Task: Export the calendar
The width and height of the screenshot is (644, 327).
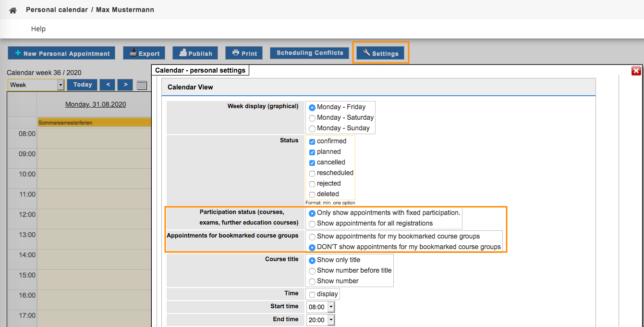Action: point(144,53)
